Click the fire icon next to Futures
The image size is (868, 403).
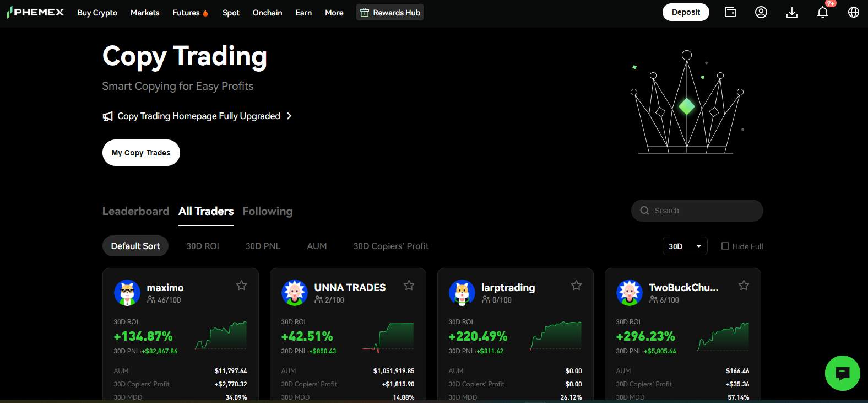click(205, 13)
